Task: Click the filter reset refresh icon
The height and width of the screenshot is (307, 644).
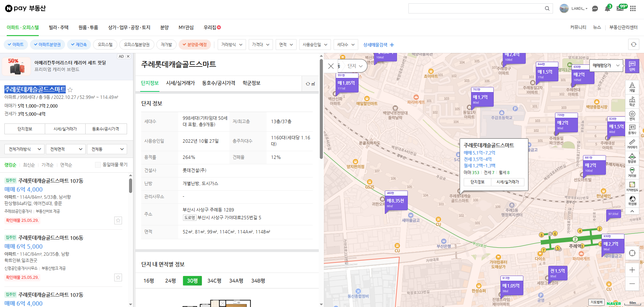Action: 634,45
